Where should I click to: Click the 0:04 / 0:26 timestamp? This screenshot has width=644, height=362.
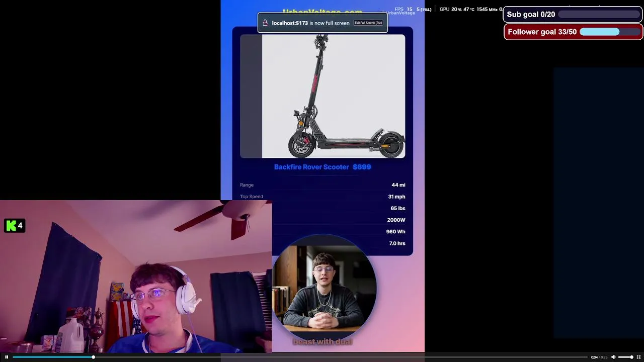598,357
